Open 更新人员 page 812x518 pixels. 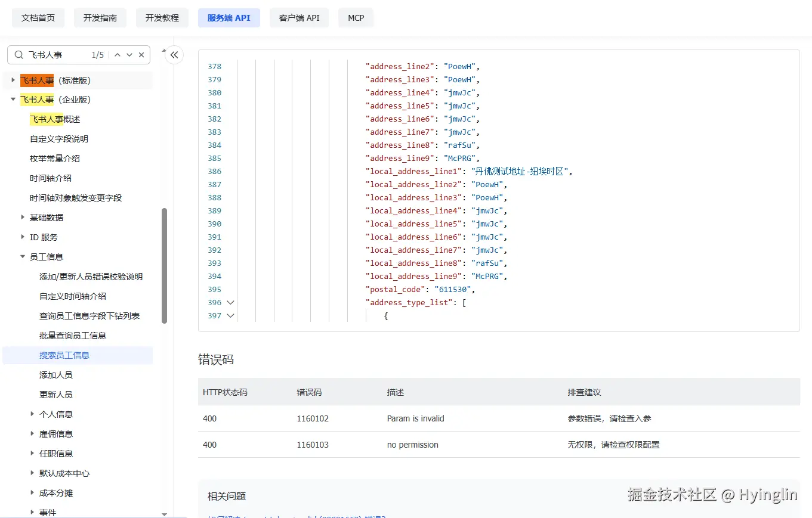pos(56,395)
